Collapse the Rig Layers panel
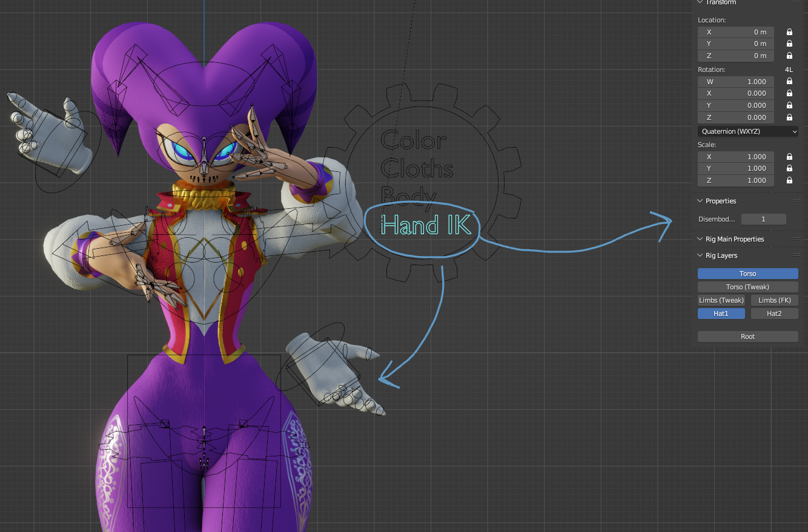This screenshot has height=532, width=808. [x=700, y=255]
